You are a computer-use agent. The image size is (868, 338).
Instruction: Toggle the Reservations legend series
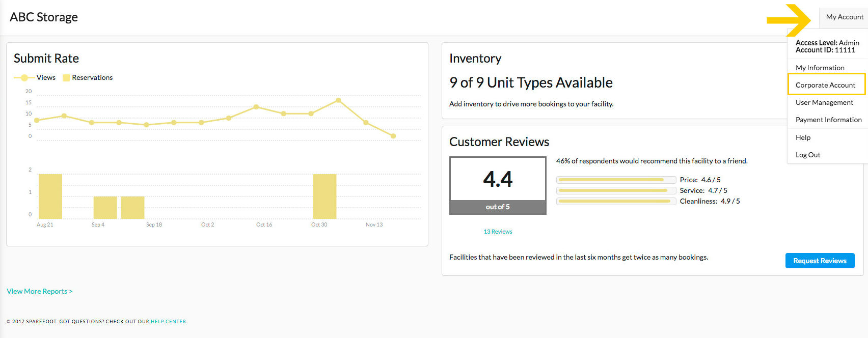click(88, 77)
